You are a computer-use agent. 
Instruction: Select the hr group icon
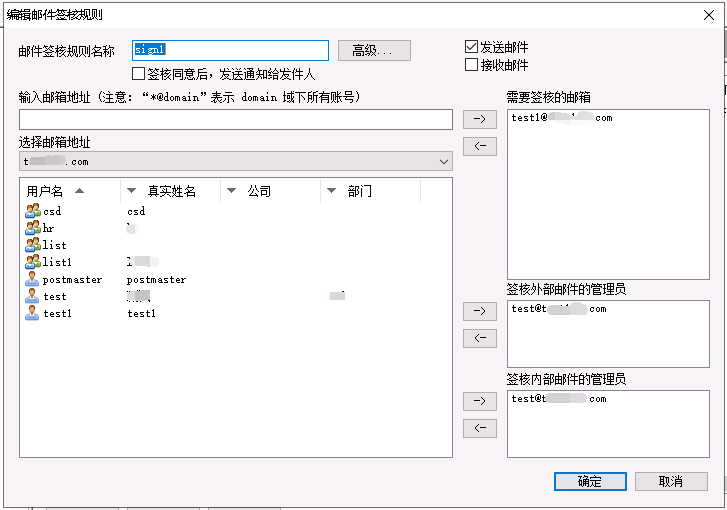(x=33, y=228)
